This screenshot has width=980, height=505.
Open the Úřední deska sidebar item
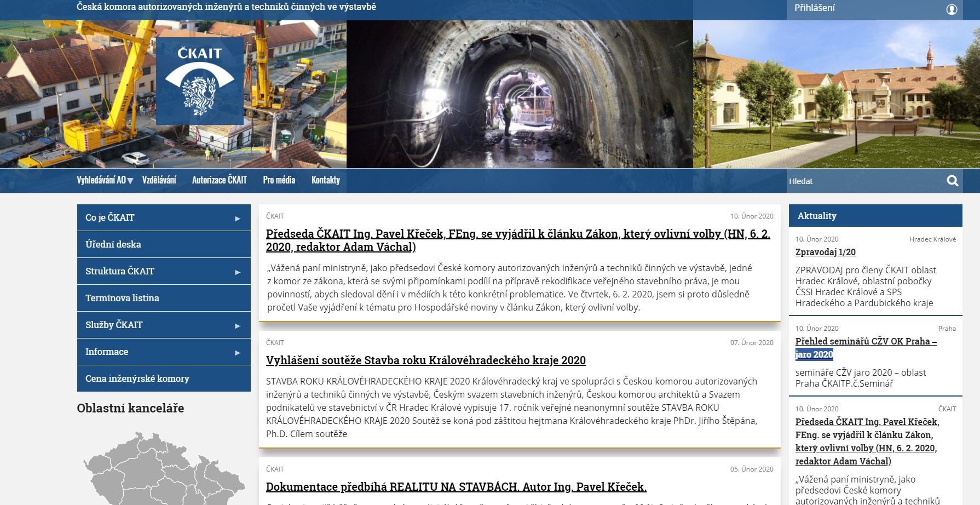[x=164, y=244]
